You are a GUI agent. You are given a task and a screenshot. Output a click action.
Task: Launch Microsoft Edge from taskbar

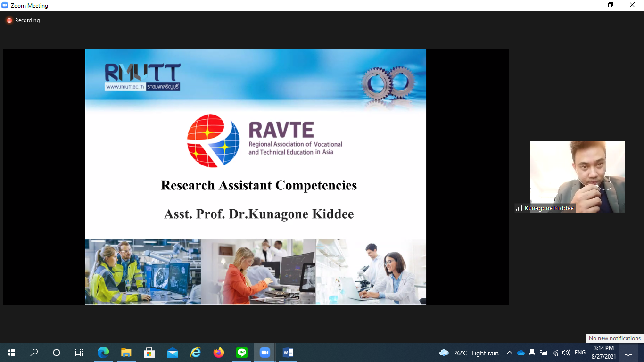pyautogui.click(x=103, y=353)
